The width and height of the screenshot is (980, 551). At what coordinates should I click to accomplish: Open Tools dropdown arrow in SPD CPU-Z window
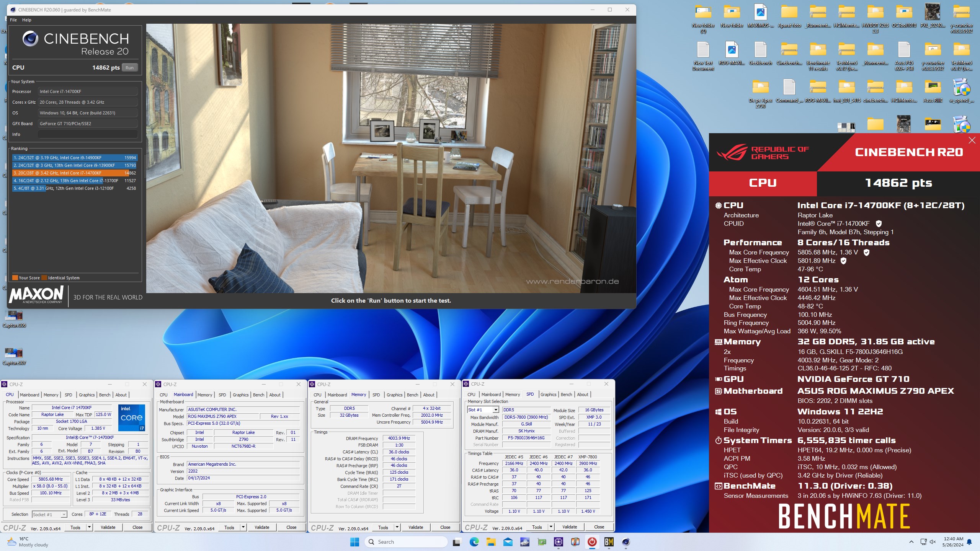pyautogui.click(x=551, y=527)
